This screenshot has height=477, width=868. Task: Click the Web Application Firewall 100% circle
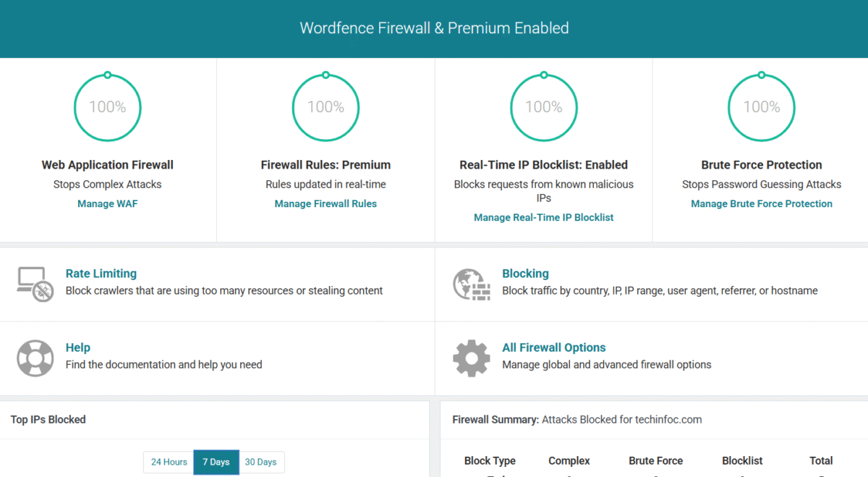click(x=108, y=107)
